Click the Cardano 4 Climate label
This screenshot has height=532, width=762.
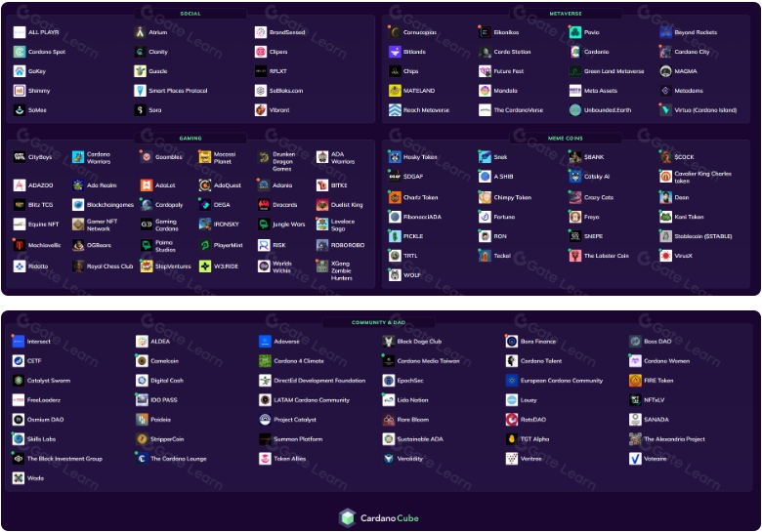pyautogui.click(x=299, y=360)
